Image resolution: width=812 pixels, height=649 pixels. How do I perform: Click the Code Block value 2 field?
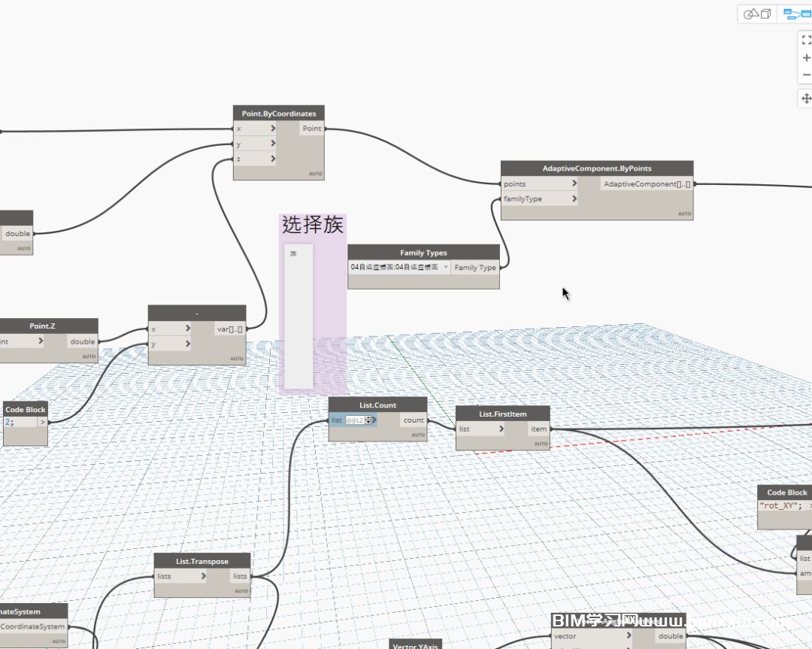click(19, 423)
